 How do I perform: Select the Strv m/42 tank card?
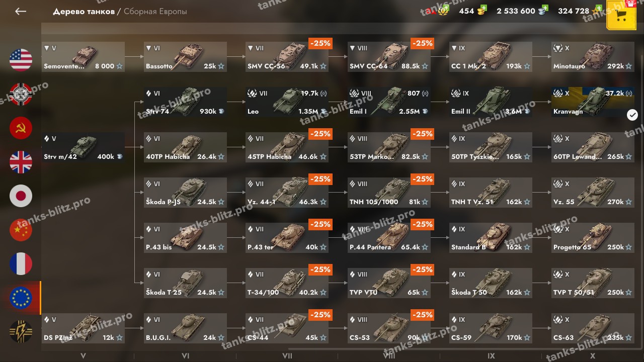[x=83, y=147]
